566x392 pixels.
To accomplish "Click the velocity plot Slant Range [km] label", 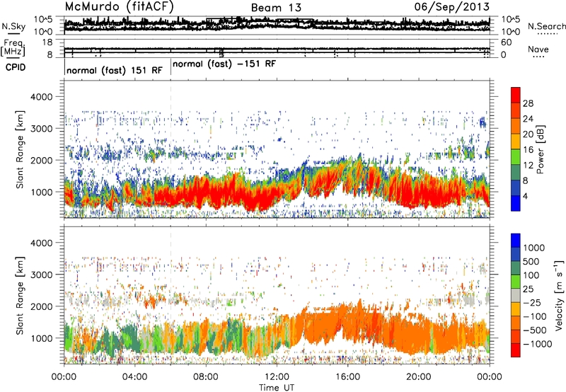I will pos(20,295).
